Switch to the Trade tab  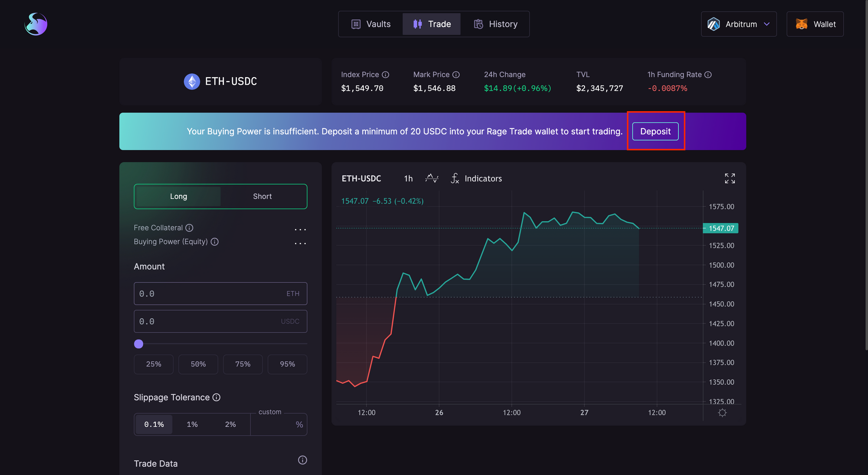(x=432, y=24)
